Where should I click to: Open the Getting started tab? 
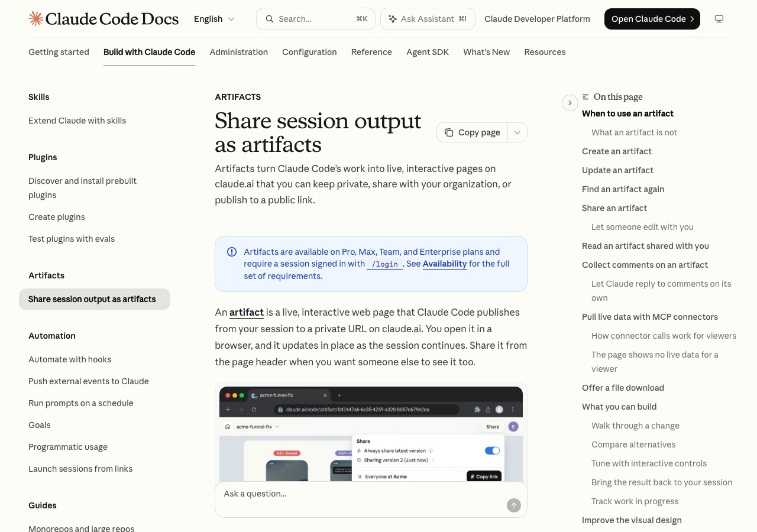[x=59, y=52]
